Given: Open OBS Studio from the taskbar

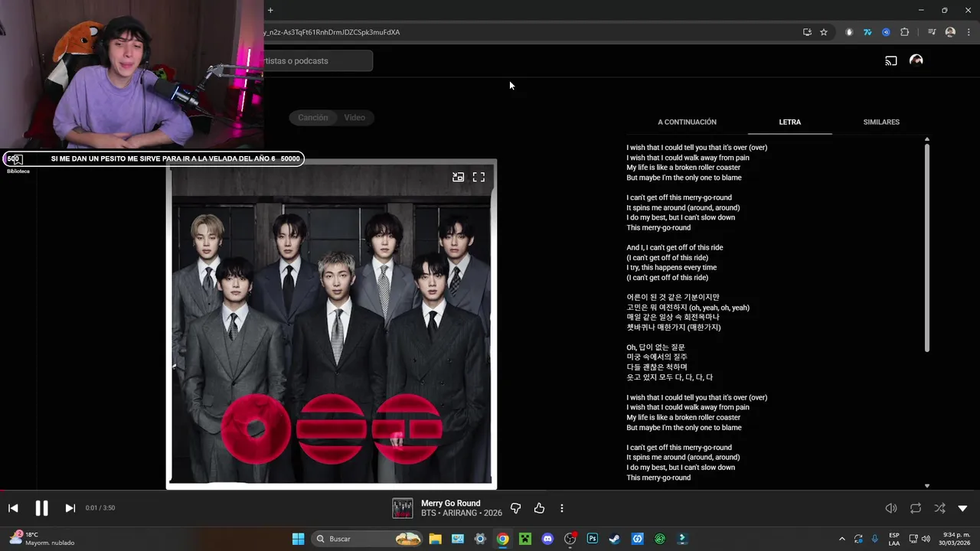Looking at the screenshot, I should [570, 539].
